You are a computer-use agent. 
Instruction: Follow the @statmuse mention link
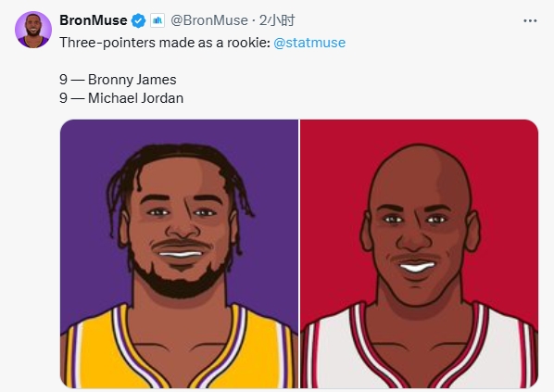point(309,43)
